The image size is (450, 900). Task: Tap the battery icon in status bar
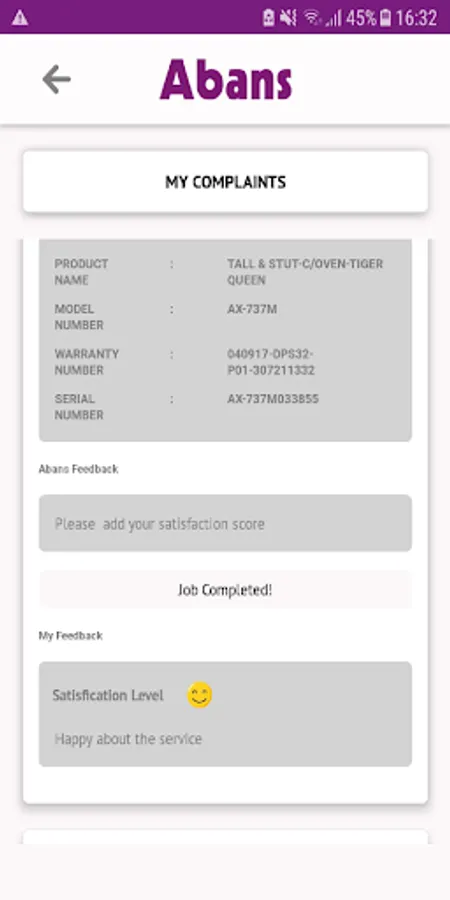[x=386, y=18]
